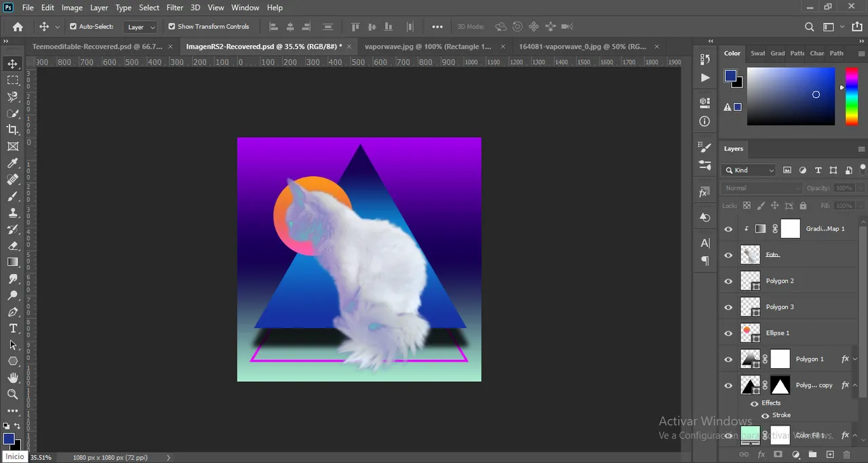Open the Filter menu

(175, 7)
